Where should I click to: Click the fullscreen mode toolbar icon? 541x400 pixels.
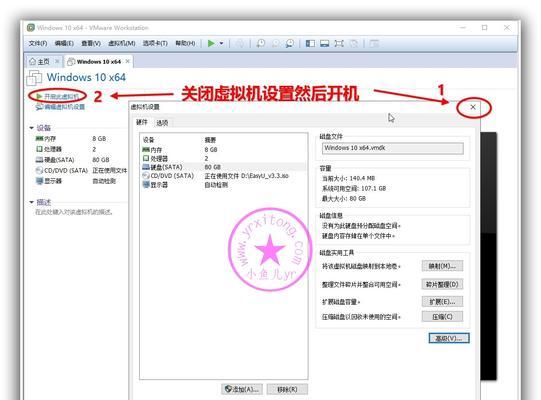(x=339, y=43)
